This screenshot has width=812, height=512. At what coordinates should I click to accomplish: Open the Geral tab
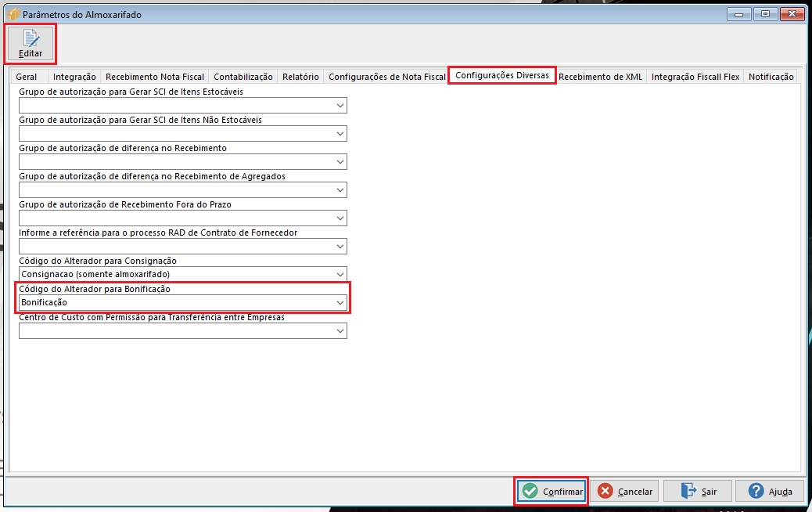click(x=27, y=77)
